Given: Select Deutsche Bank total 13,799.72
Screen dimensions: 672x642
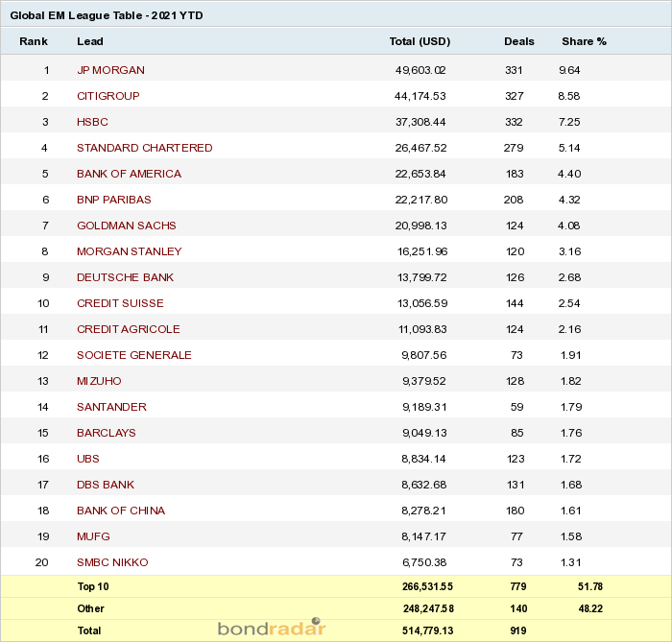Looking at the screenshot, I should [x=422, y=277].
